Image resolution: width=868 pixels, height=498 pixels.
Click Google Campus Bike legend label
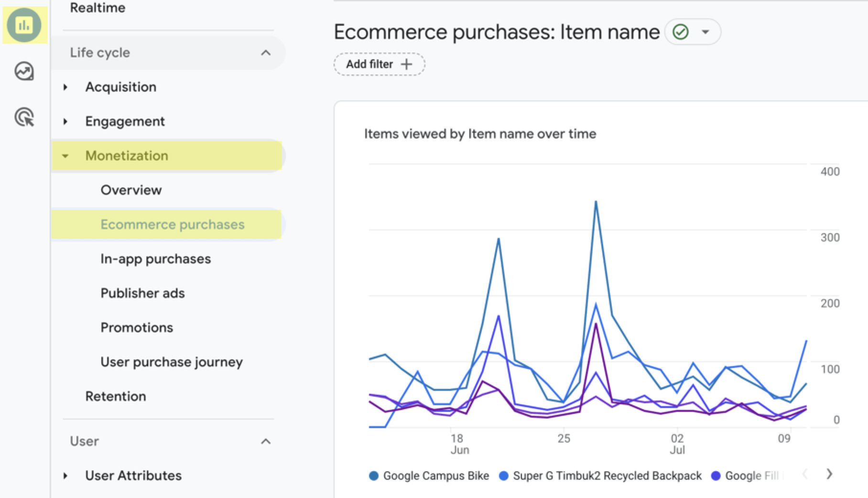(436, 476)
